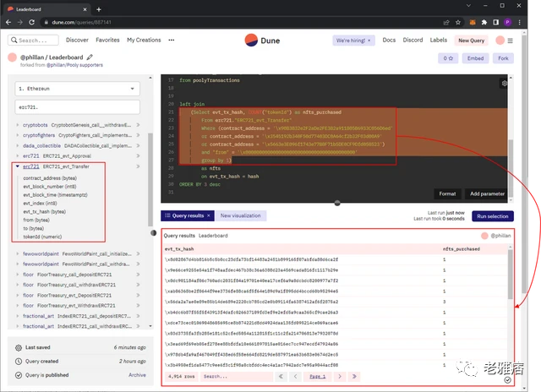Bookmark this page with the star icon
The height and width of the screenshot is (392, 541).
458,23
